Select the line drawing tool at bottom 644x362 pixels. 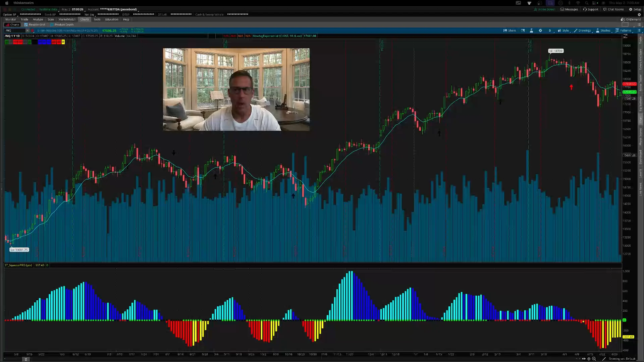point(604,359)
